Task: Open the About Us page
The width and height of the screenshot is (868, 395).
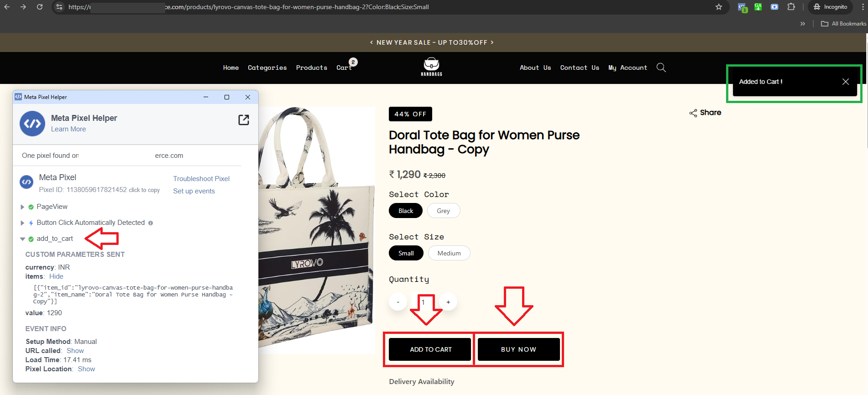Action: tap(535, 68)
